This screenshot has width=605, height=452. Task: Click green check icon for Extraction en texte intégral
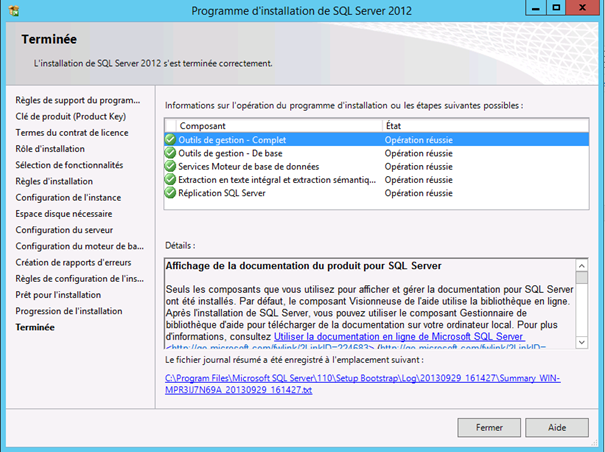pyautogui.click(x=170, y=179)
